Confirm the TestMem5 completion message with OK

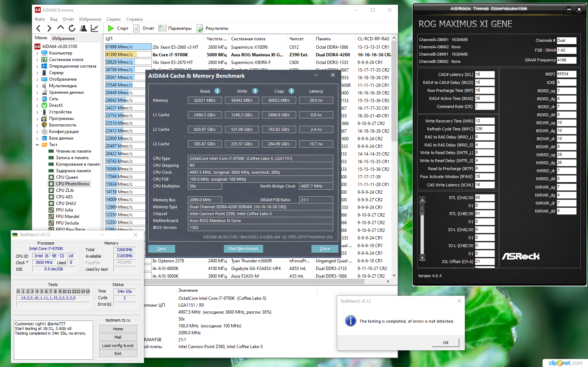pos(446,343)
